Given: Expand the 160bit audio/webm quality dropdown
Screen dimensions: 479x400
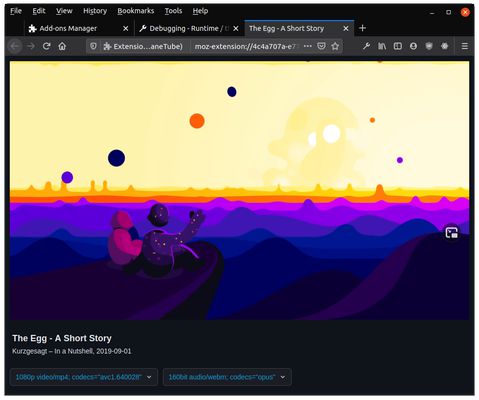Looking at the screenshot, I should (227, 377).
